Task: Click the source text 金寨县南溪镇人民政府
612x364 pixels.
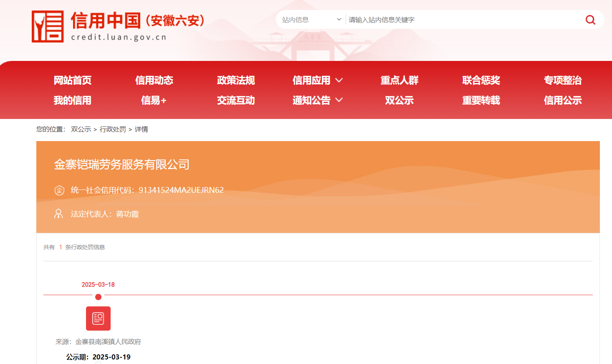Action: (108, 342)
